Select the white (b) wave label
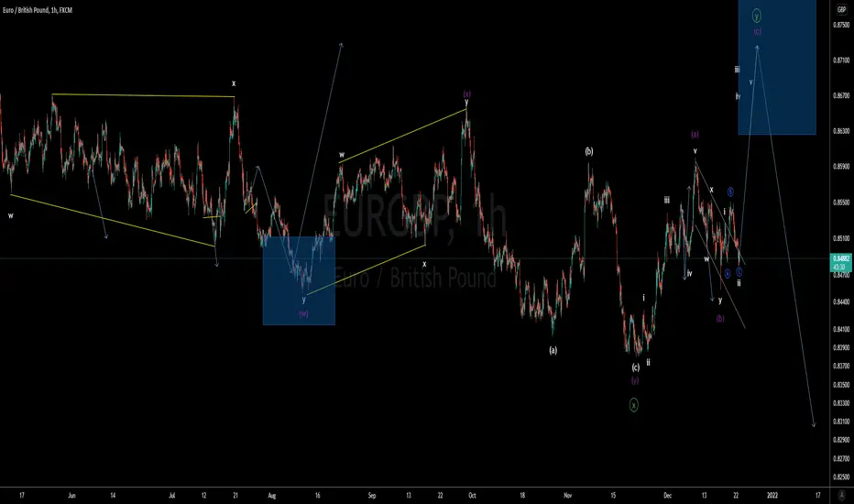 click(x=589, y=151)
